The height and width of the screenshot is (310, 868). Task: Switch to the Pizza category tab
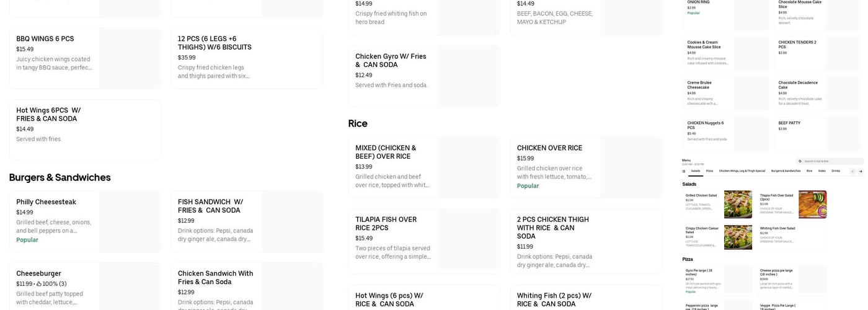(x=709, y=171)
